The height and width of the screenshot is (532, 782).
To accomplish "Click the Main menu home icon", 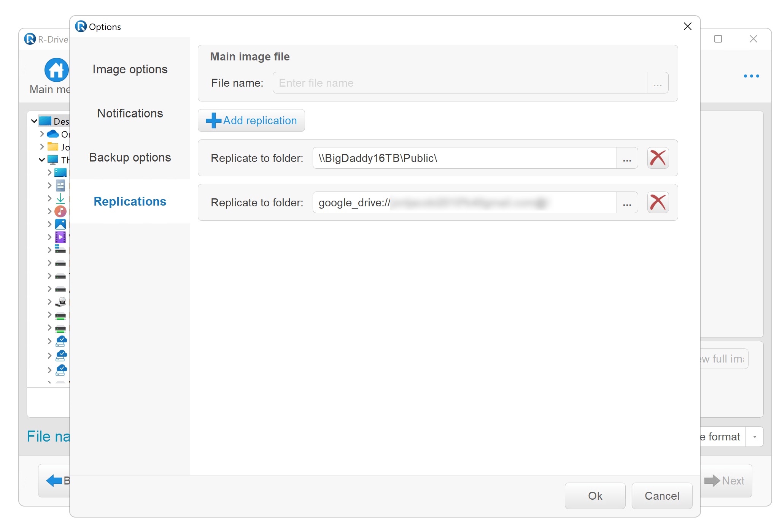I will click(56, 70).
